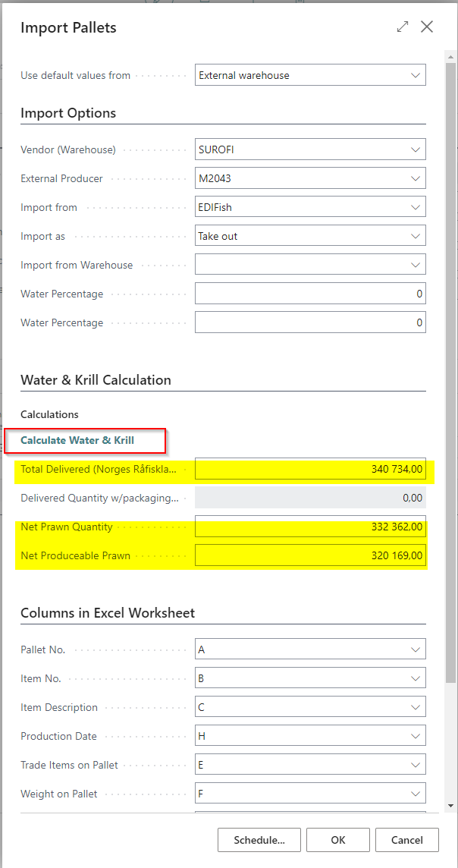Viewport: 458px width, 868px height.
Task: Open the Use default values from dropdown
Action: [309, 75]
